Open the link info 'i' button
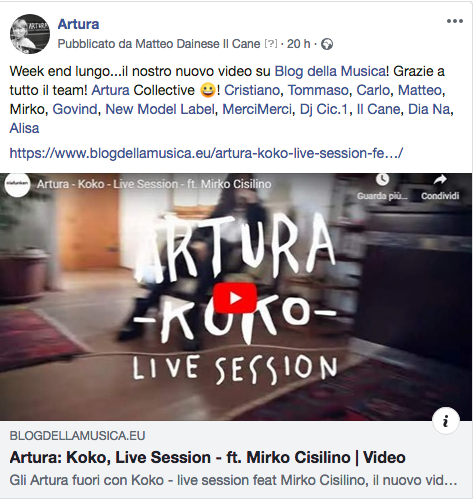This screenshot has height=499, width=475. point(446,421)
